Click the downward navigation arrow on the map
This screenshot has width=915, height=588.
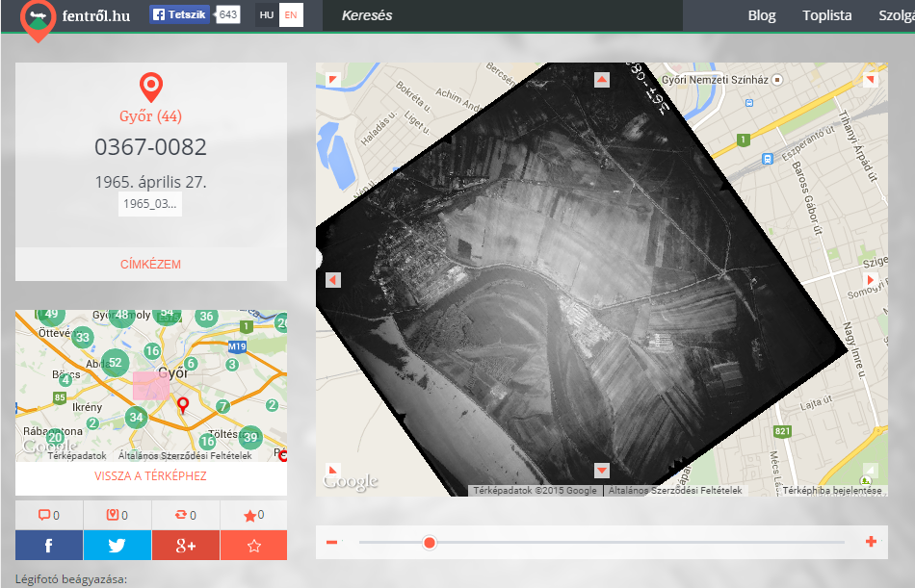(602, 471)
